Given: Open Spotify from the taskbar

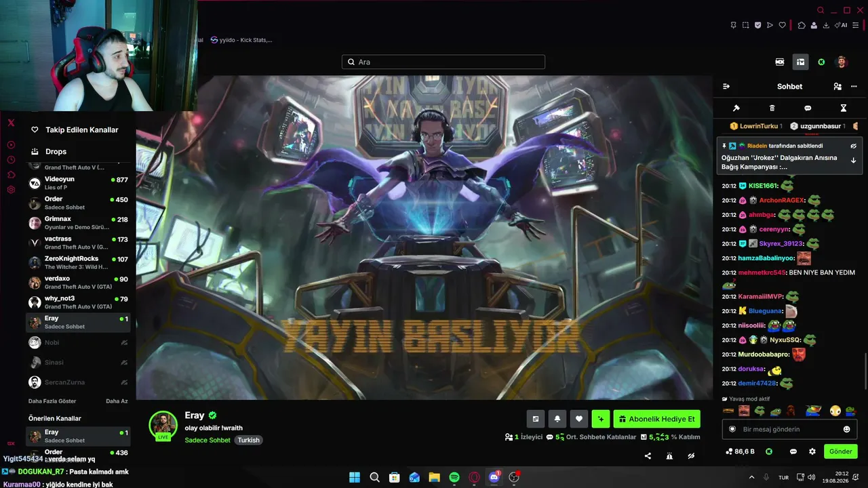Looking at the screenshot, I should click(454, 477).
